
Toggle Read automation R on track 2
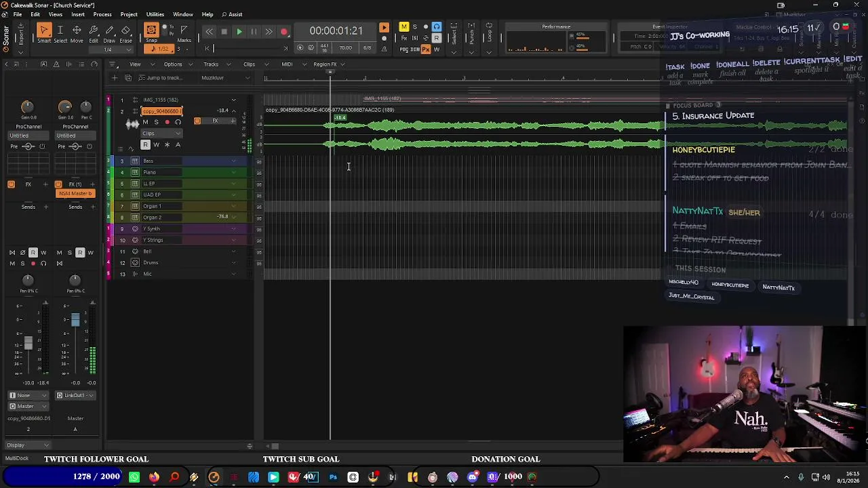tap(145, 145)
